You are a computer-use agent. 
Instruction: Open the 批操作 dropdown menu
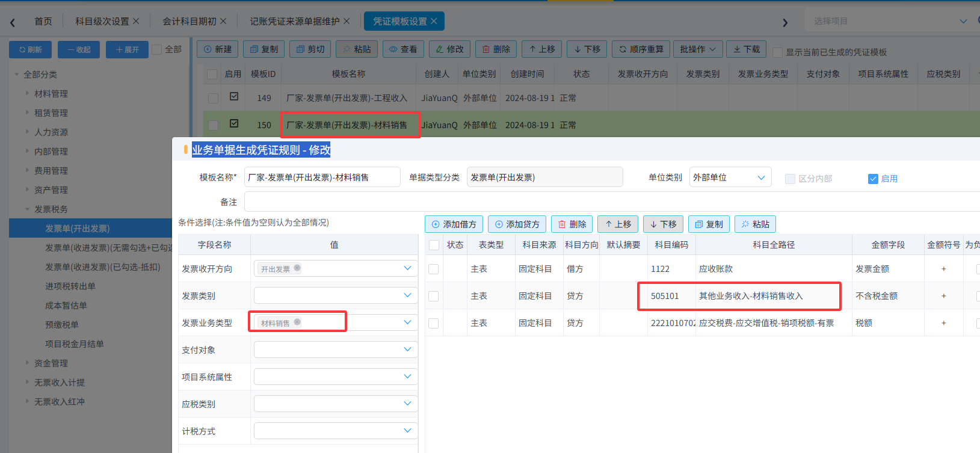[698, 49]
